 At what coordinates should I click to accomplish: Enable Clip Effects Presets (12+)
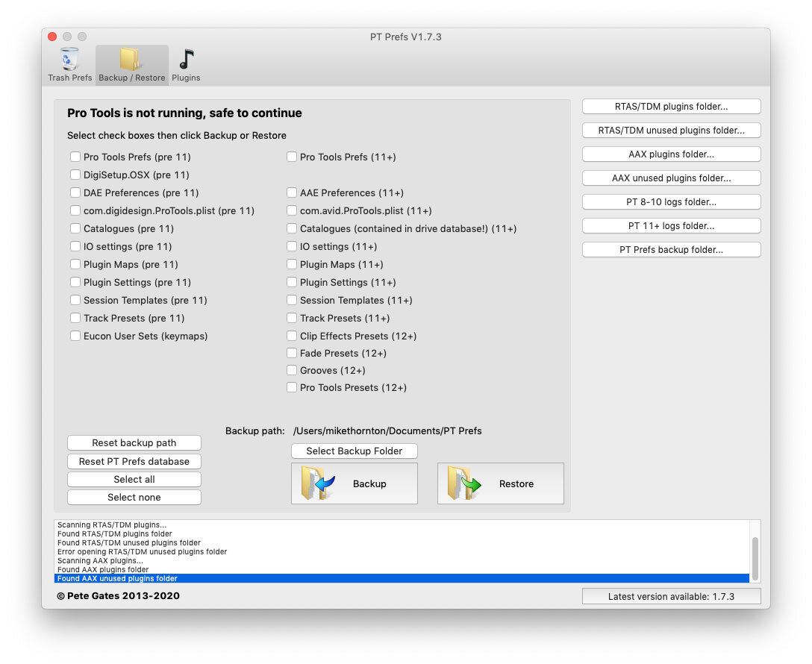pos(292,336)
